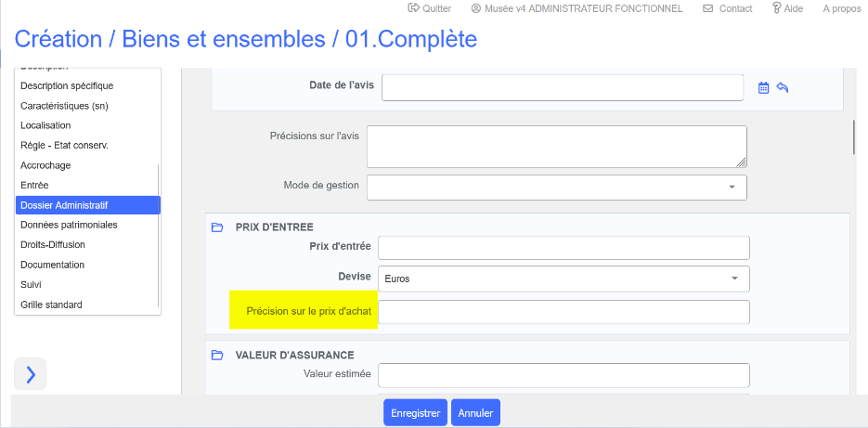Viewport: 868px width, 428px height.
Task: Click the Annuler button
Action: pyautogui.click(x=475, y=413)
